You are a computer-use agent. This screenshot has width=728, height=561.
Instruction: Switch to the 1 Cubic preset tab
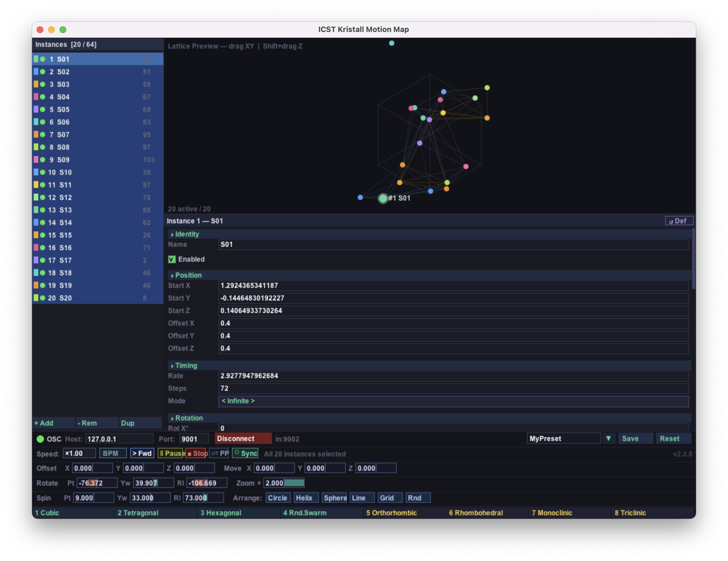click(x=73, y=513)
